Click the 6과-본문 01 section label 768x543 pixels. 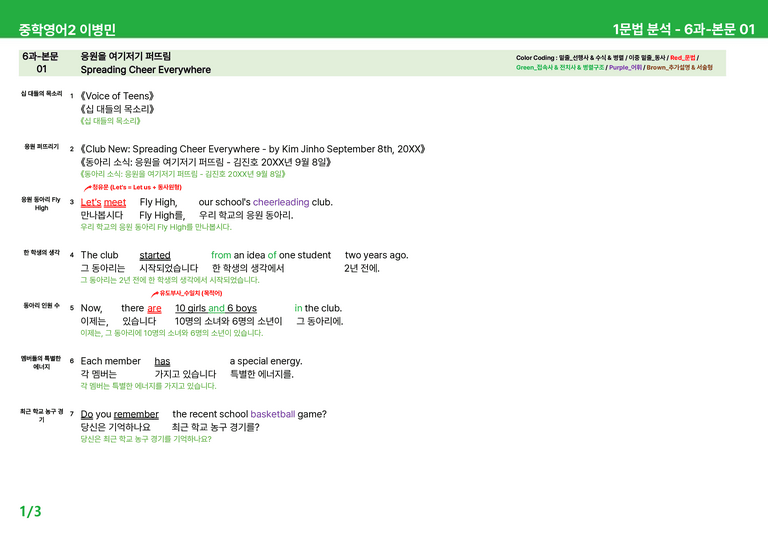[x=41, y=63]
